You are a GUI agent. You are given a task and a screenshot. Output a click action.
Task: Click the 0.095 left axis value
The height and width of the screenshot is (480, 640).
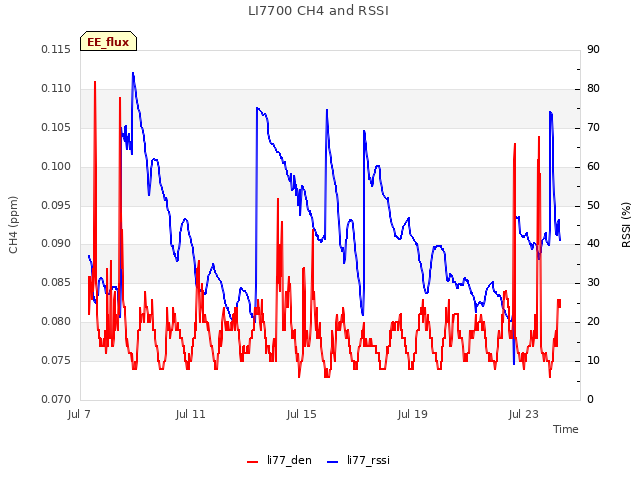coord(56,205)
